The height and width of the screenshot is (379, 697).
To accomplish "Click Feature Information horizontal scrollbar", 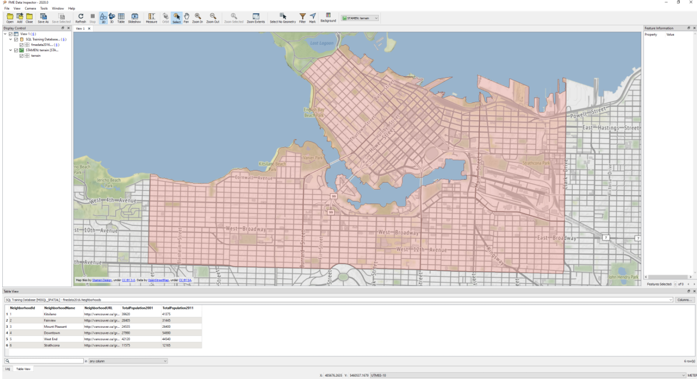I will (x=668, y=277).
